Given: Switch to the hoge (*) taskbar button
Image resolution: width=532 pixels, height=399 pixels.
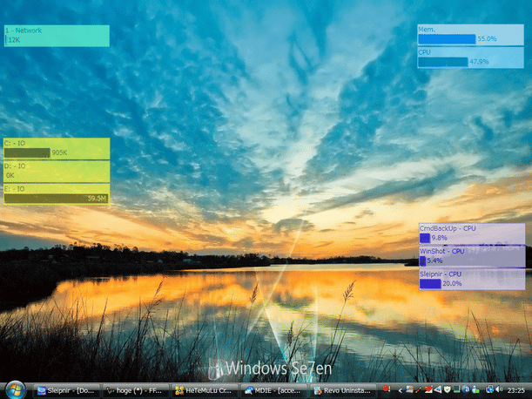Looking at the screenshot, I should [x=136, y=390].
